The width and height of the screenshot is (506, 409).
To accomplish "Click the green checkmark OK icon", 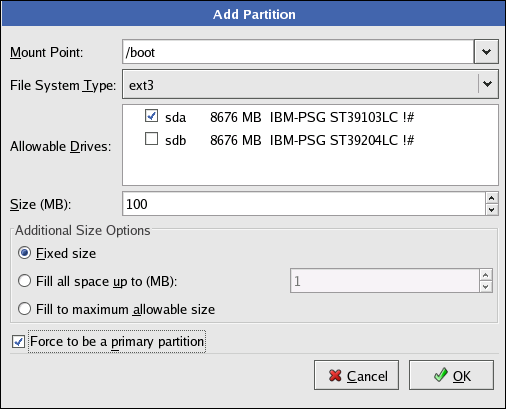I will (441, 375).
